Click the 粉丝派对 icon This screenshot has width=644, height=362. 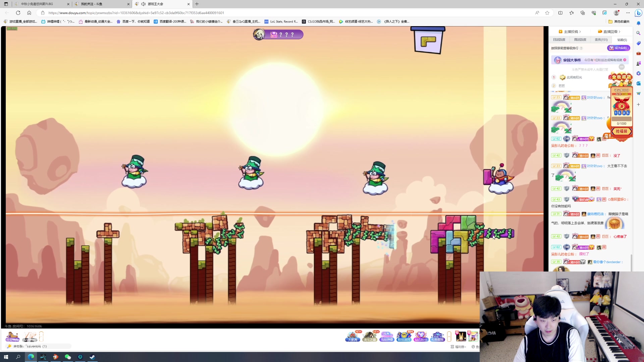(404, 336)
